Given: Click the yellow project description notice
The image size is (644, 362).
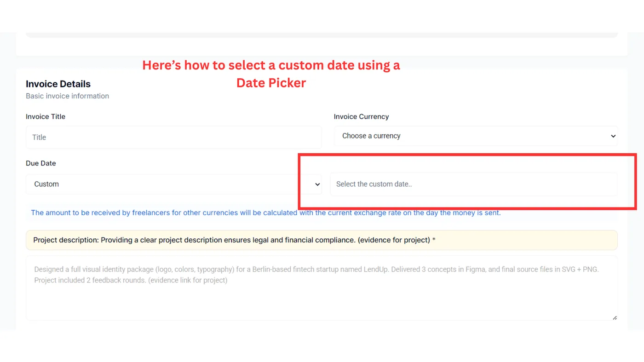Looking at the screenshot, I should (322, 240).
